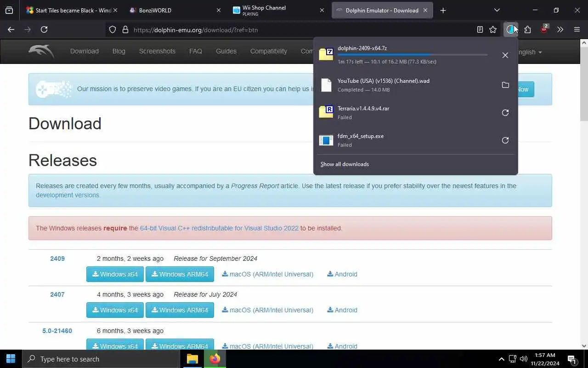Open the Firefox hamburger application menu
Image resolution: width=588 pixels, height=368 pixels.
(577, 29)
